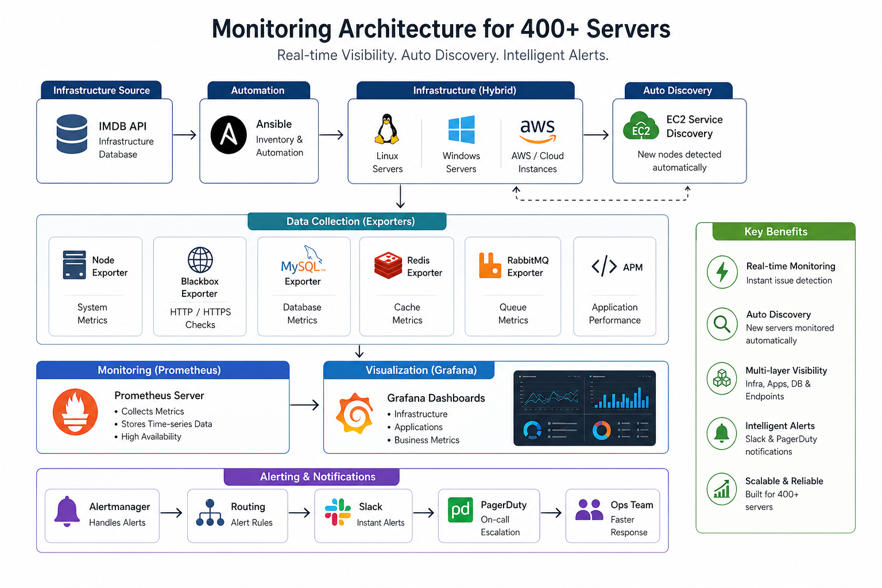
Task: Click 'Stores Time-series Data' bullet
Action: 167,424
